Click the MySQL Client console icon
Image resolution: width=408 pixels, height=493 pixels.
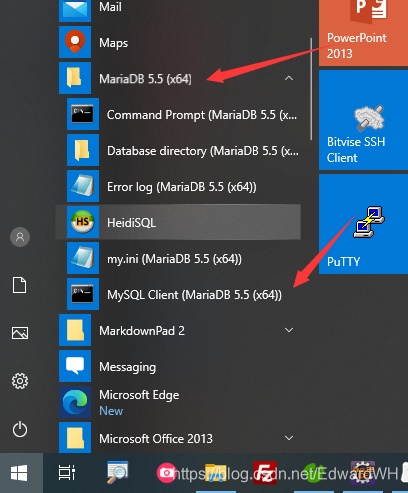[83, 294]
